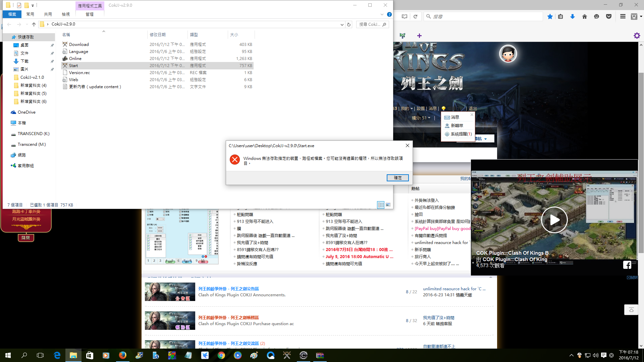Viewport: 644px width, 362px height.
Task: Click Firefox bookmark star icon
Action: pyautogui.click(x=550, y=16)
